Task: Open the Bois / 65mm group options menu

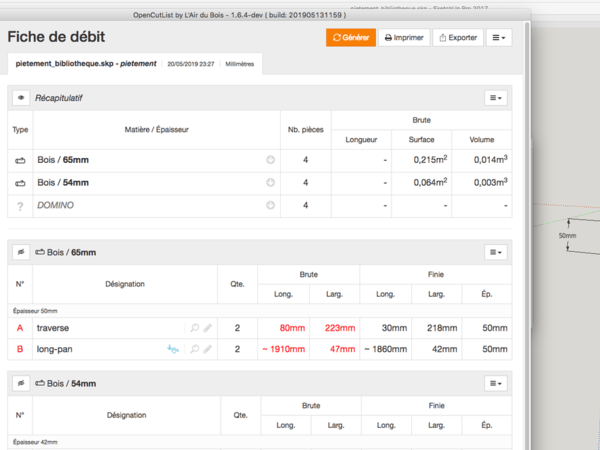Action: pyautogui.click(x=496, y=253)
